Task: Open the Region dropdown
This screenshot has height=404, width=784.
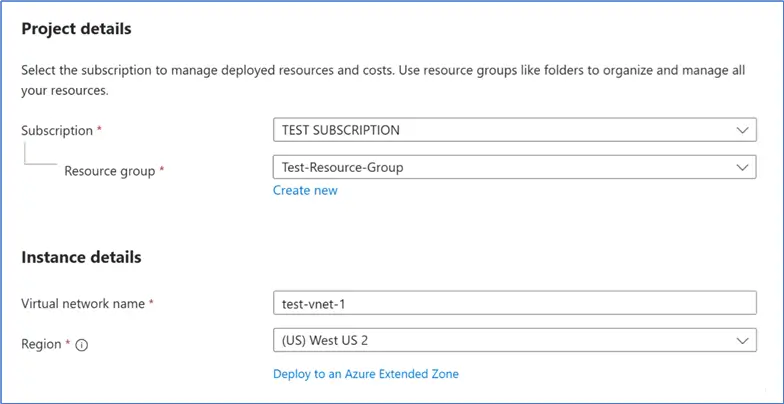Action: tap(514, 340)
